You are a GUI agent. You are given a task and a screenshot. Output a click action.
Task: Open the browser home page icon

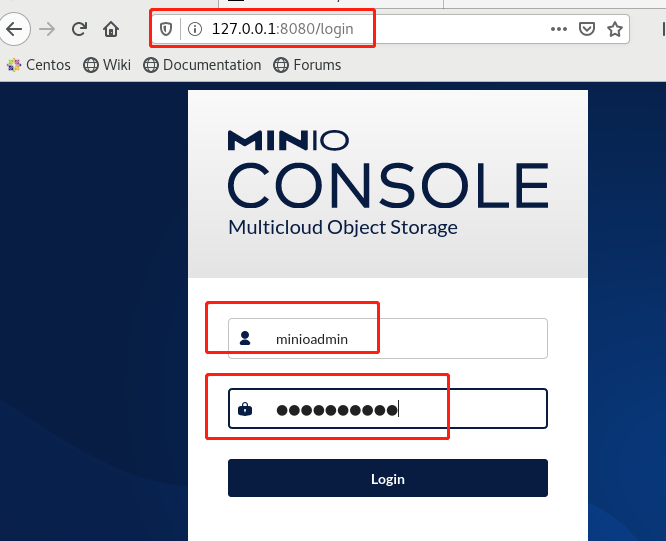point(111,29)
